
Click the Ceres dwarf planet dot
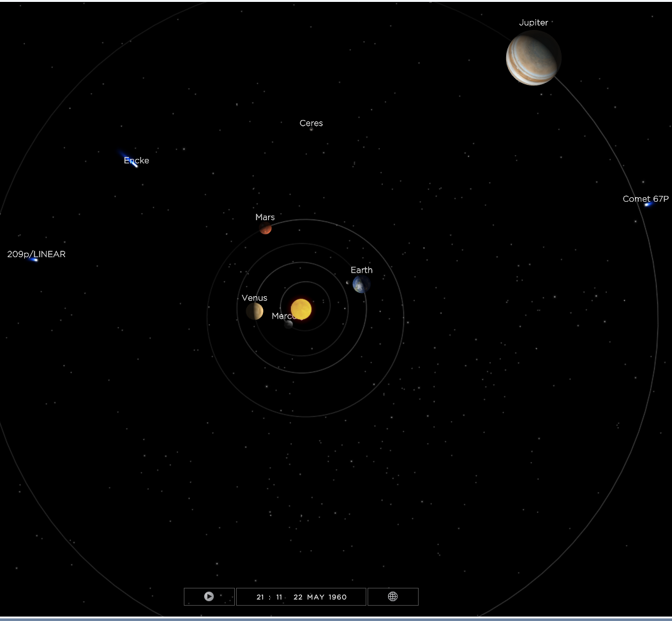point(311,130)
